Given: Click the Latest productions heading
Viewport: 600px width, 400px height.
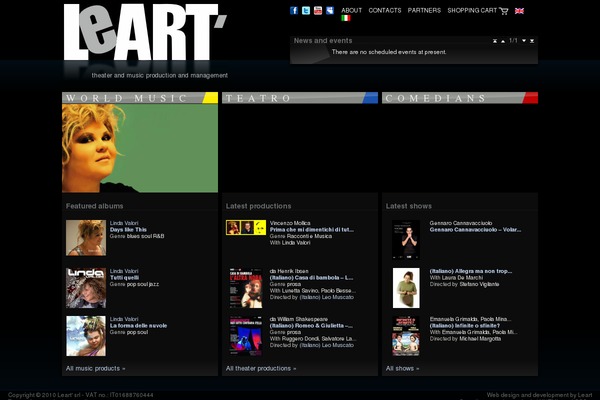Looking at the screenshot, I should point(258,206).
